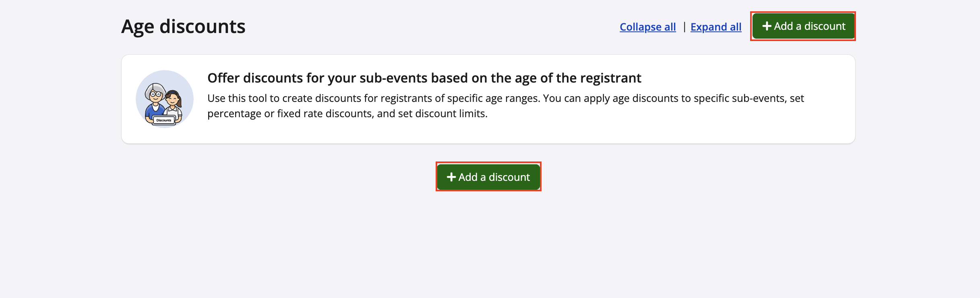Collapse all discounts using the Collapse all link

click(647, 27)
